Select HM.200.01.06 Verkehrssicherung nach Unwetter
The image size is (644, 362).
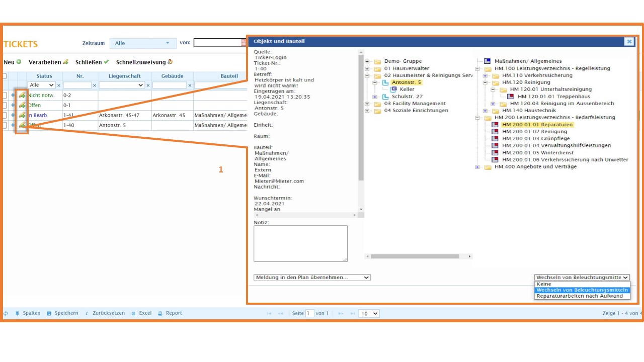coord(565,160)
